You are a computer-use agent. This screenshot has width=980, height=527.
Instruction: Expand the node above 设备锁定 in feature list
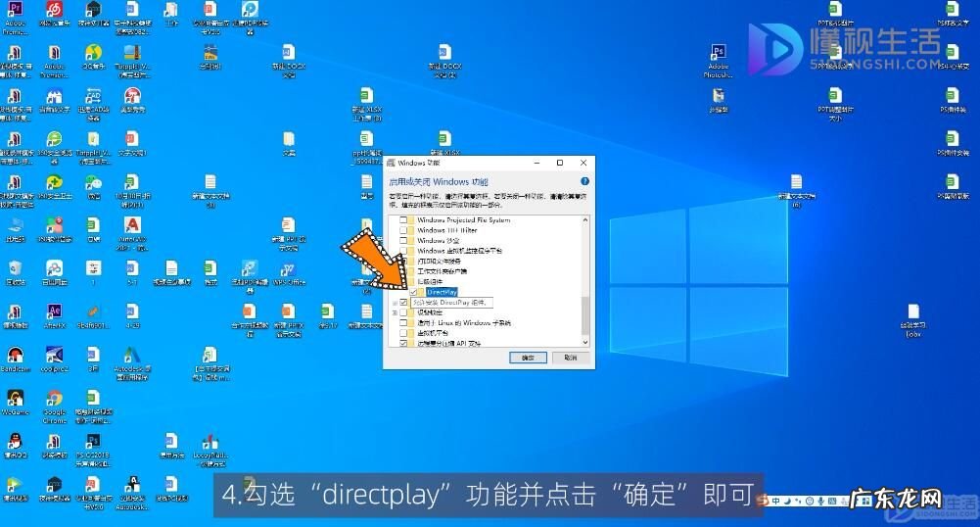395,303
